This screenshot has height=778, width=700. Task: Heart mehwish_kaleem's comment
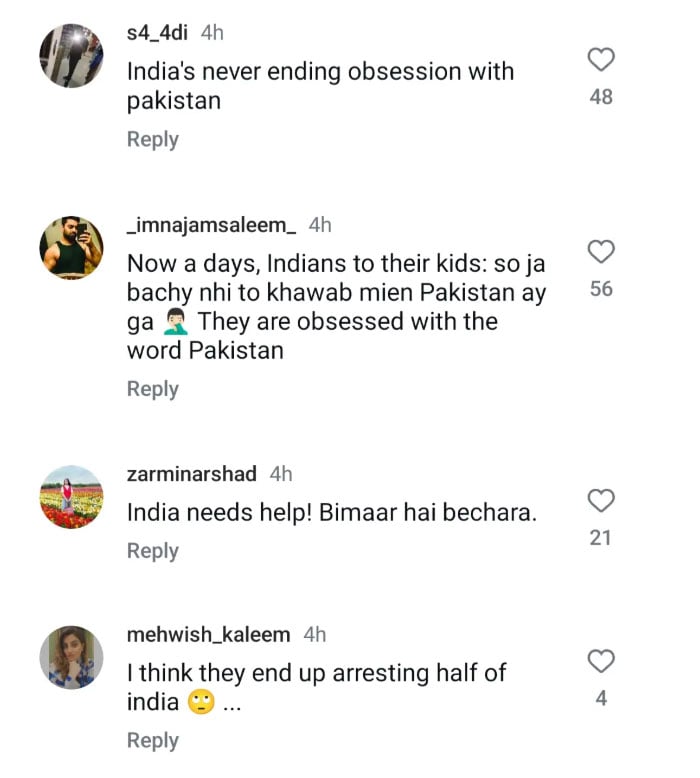[600, 662]
